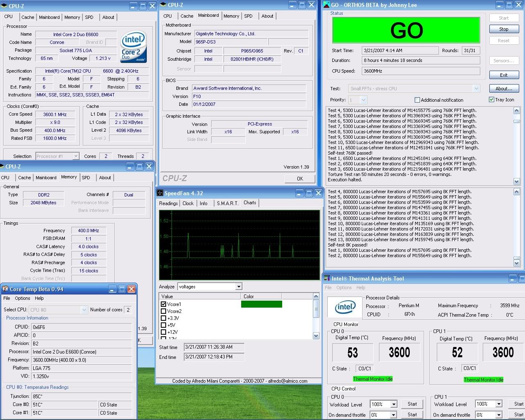525x420 pixels.
Task: Open CPU 0 On demand throttle dropdown
Action: coord(393,415)
